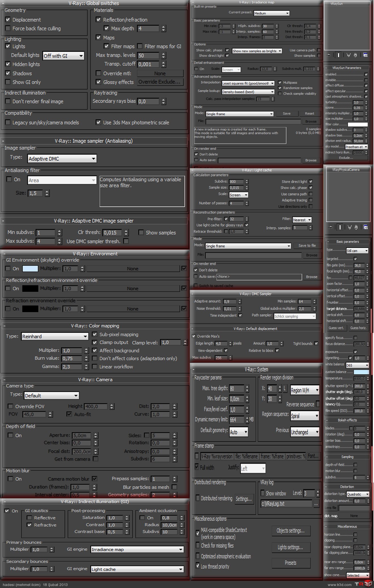Toggle Store direct light in Light cache
374x588 pixels.
coord(311,182)
